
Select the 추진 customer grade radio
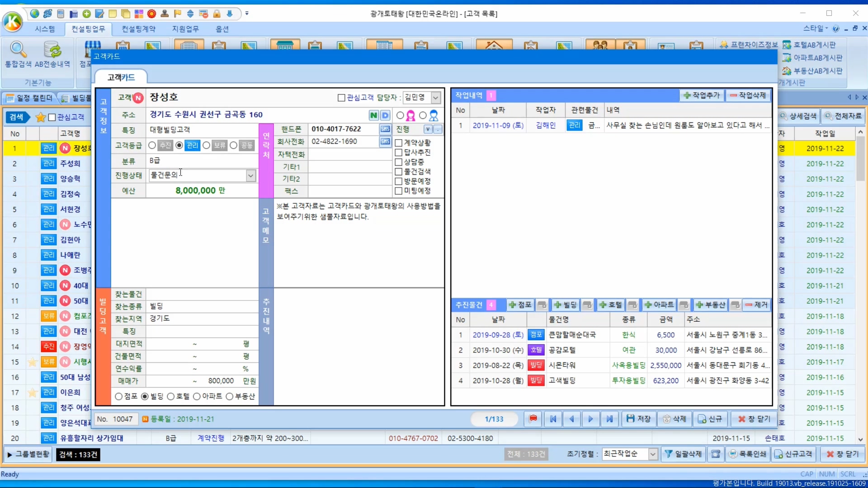coord(152,145)
